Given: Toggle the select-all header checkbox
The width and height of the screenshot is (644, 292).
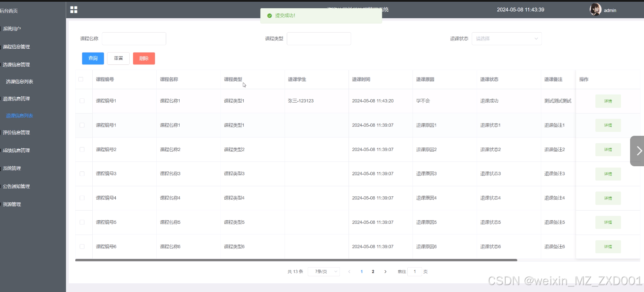Looking at the screenshot, I should (x=81, y=79).
